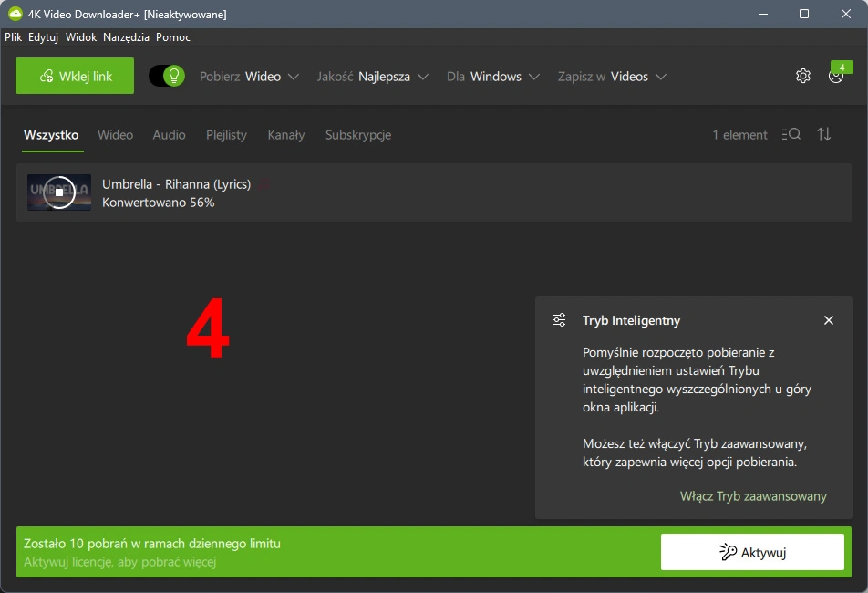
Task: Click the Konwertowano 56% status text
Action: click(159, 203)
